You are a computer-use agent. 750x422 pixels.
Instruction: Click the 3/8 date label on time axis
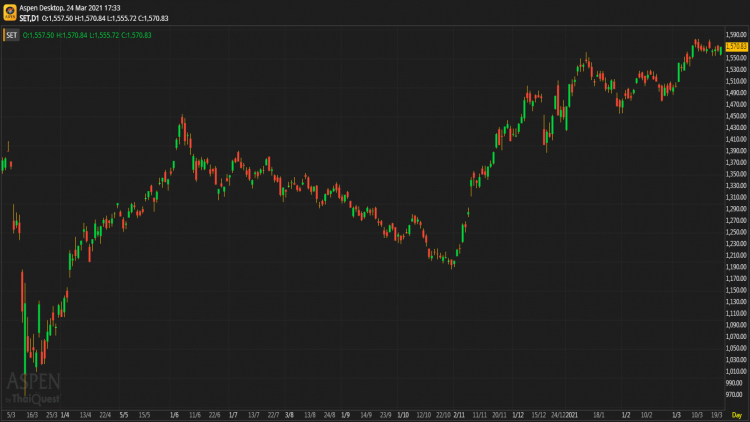[x=289, y=415]
